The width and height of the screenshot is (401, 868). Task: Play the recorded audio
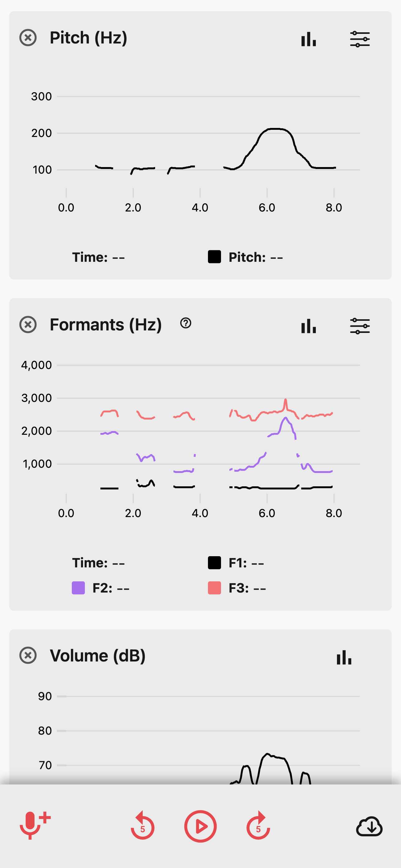point(200,826)
